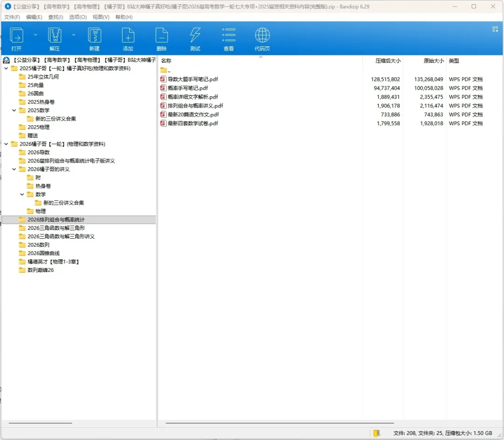The width and height of the screenshot is (504, 440).
Task: Select the 热身卷 folder under 2026橘子哥的讲义
Action: click(x=39, y=186)
